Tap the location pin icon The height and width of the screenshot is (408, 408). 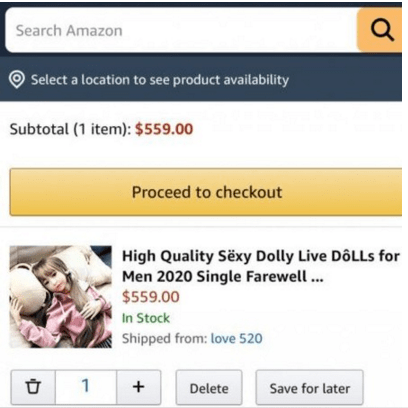click(x=17, y=80)
